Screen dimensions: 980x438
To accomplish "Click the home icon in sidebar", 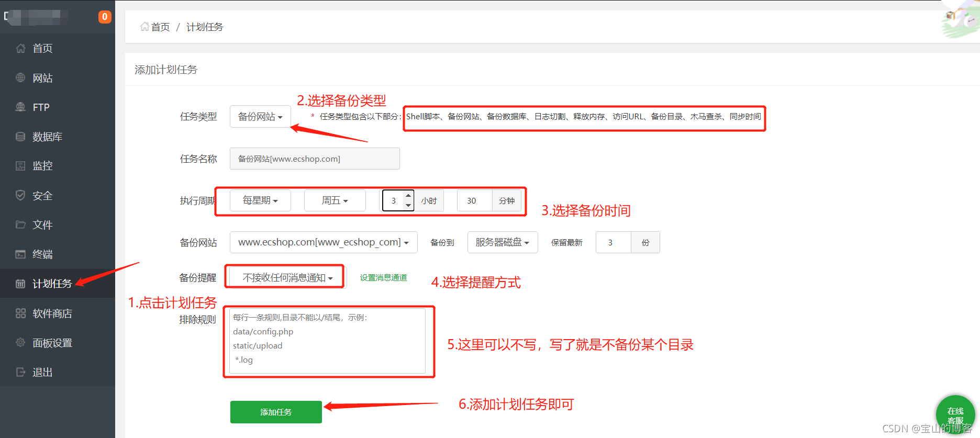I will pyautogui.click(x=20, y=49).
